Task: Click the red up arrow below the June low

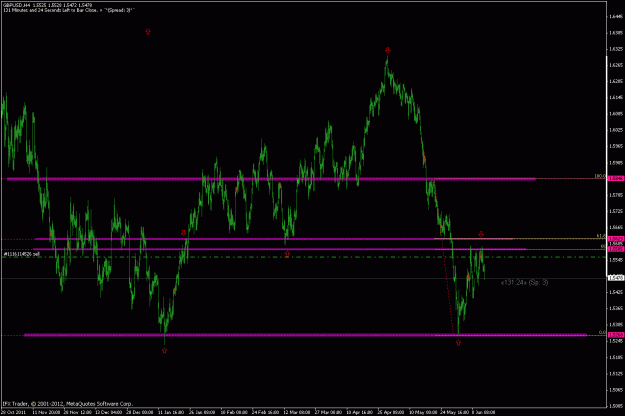Action: pos(458,343)
